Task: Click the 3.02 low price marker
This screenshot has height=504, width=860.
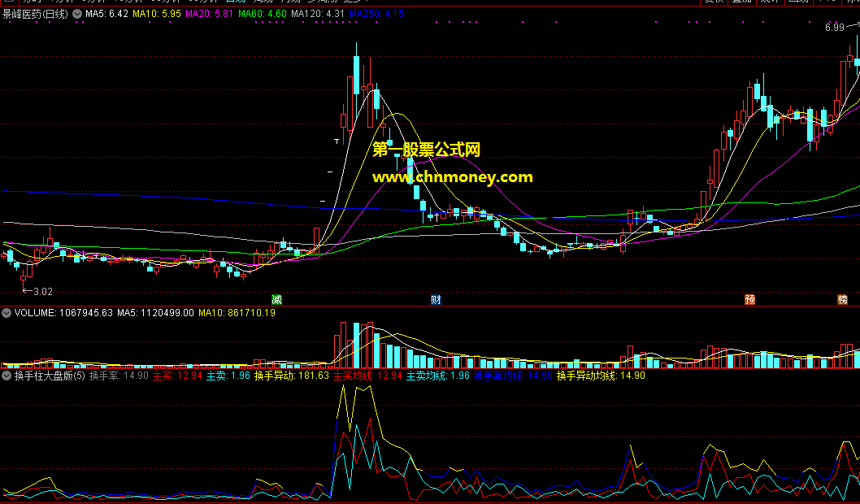Action: coord(43,292)
